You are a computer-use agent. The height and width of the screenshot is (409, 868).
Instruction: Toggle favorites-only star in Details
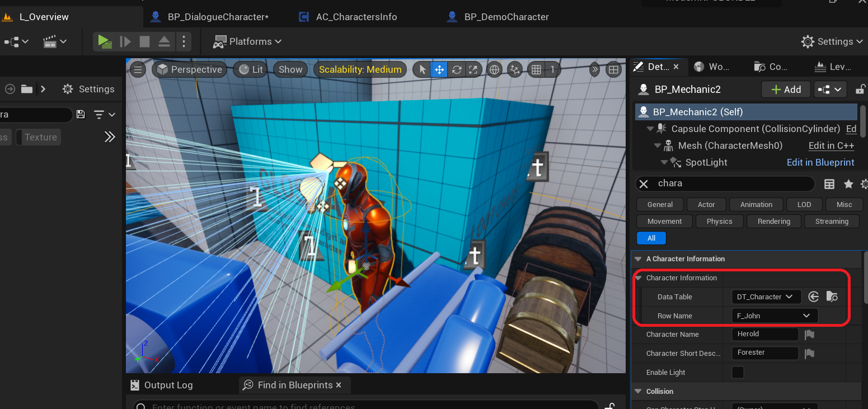click(x=848, y=184)
